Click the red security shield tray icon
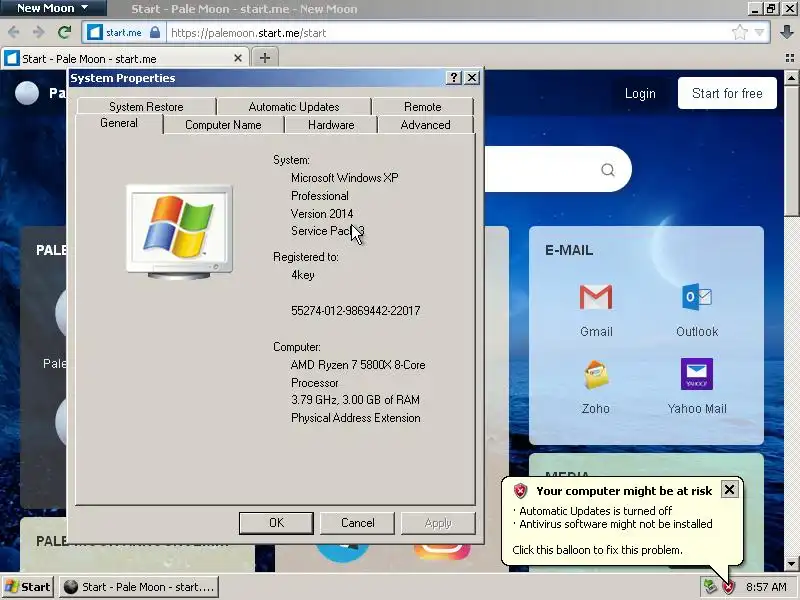The width and height of the screenshot is (800, 600). tap(729, 587)
